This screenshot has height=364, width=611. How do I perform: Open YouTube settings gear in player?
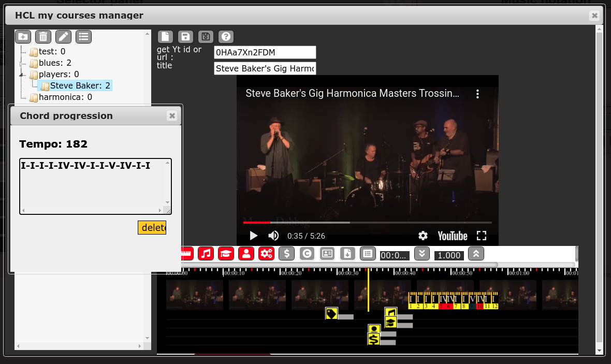(x=423, y=236)
